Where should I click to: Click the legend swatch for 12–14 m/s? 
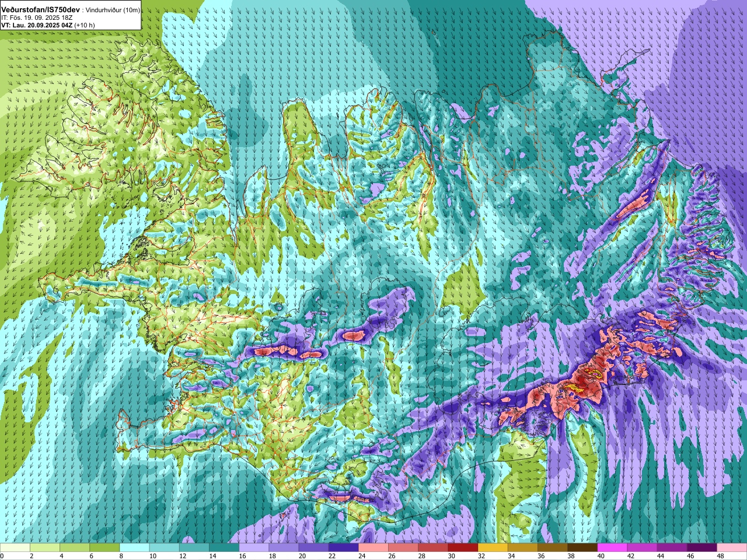point(194,548)
